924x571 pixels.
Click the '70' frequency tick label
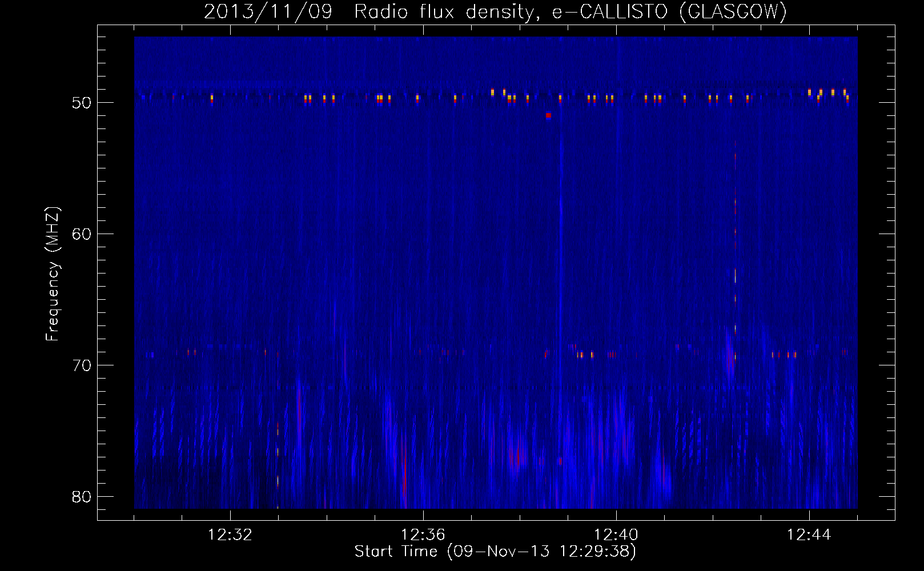click(82, 365)
